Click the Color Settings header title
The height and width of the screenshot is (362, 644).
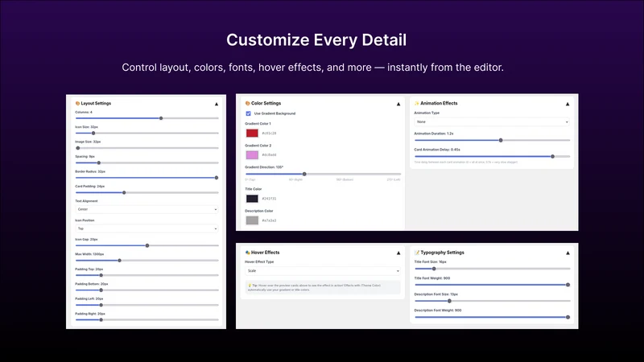point(266,104)
